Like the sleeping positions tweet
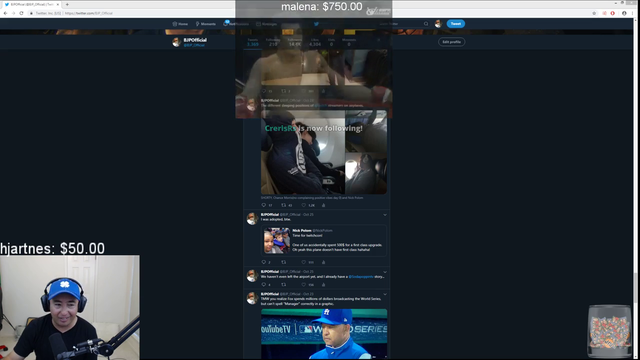The width and height of the screenshot is (640, 360). click(304, 205)
